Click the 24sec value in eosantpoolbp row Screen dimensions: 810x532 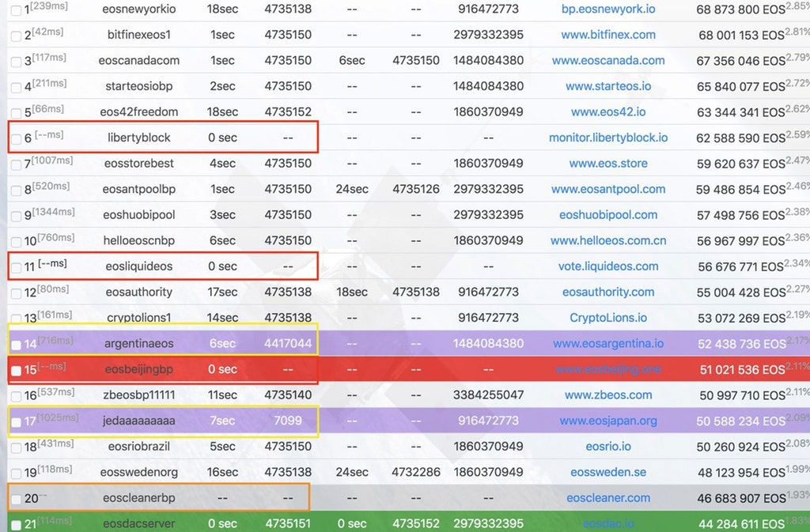(x=352, y=190)
